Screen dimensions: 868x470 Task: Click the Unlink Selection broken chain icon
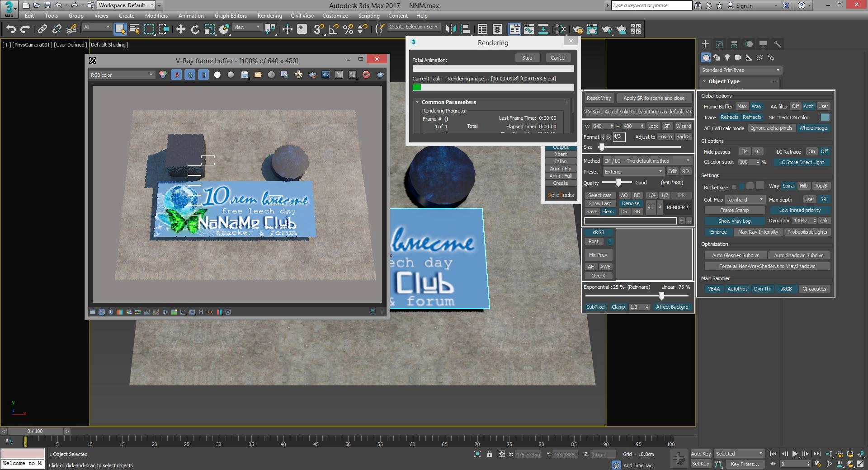(x=57, y=29)
